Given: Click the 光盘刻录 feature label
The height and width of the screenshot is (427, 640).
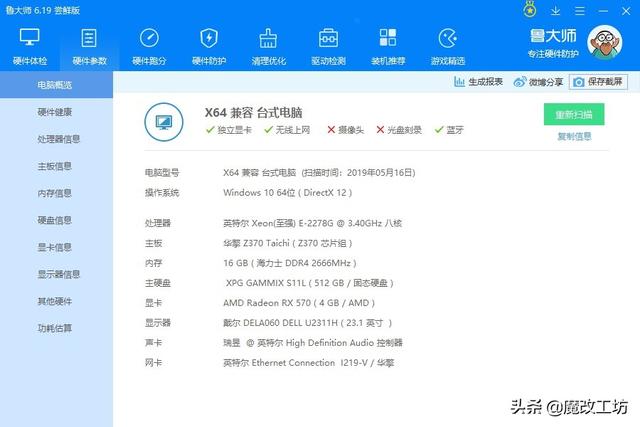Looking at the screenshot, I should (404, 130).
